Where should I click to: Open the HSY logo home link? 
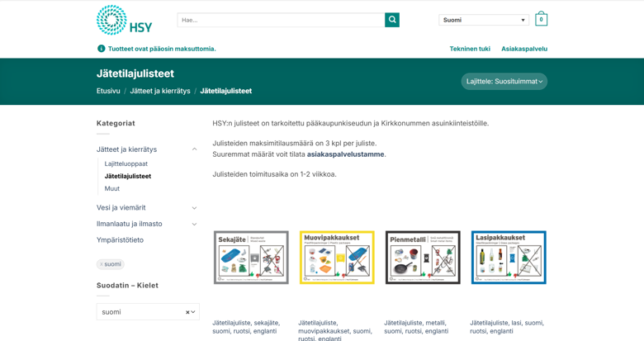click(x=124, y=20)
